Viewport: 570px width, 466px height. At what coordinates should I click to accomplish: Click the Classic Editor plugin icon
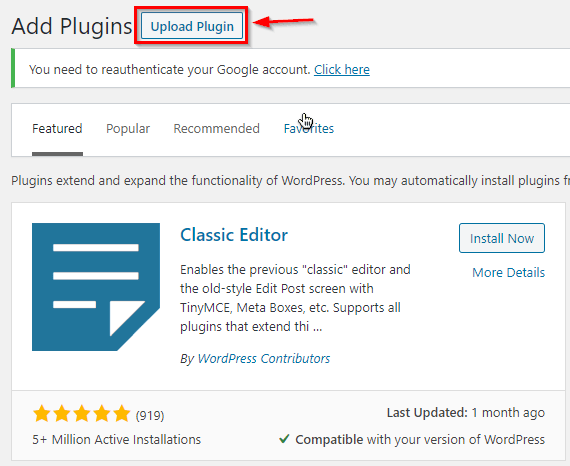[x=96, y=287]
